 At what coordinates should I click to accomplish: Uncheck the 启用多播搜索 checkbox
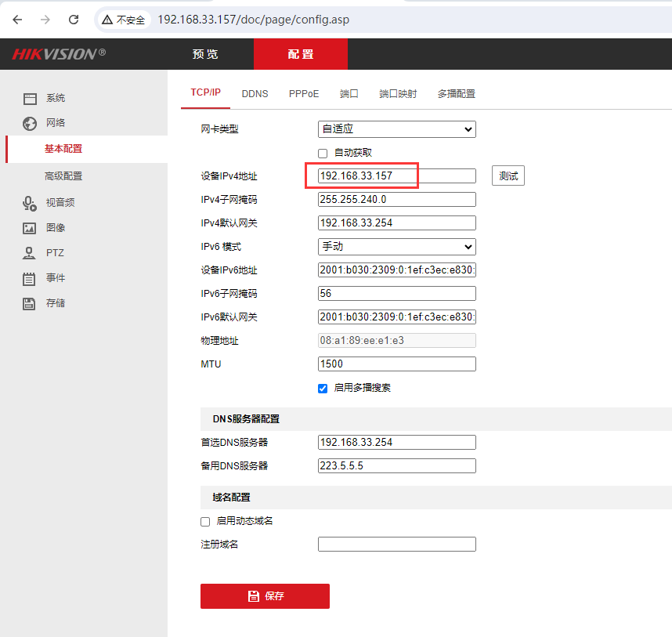[x=323, y=388]
